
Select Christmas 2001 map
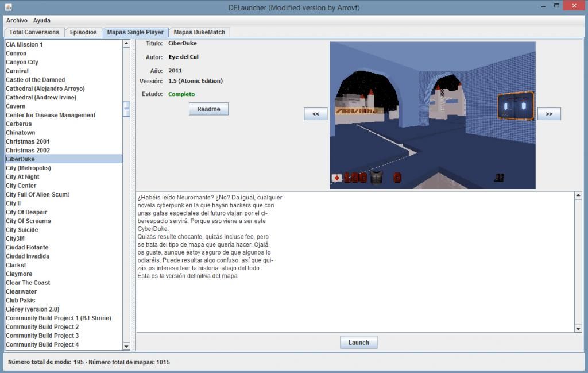(64, 141)
